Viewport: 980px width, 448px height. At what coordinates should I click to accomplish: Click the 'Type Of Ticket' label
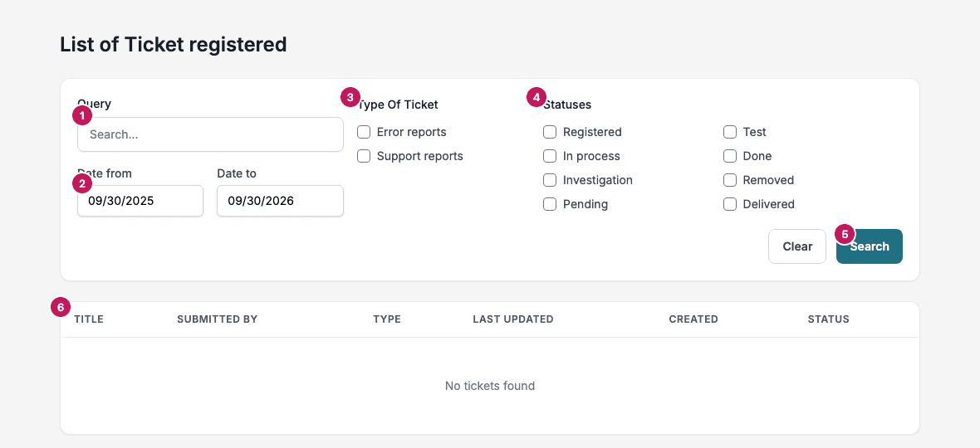398,105
